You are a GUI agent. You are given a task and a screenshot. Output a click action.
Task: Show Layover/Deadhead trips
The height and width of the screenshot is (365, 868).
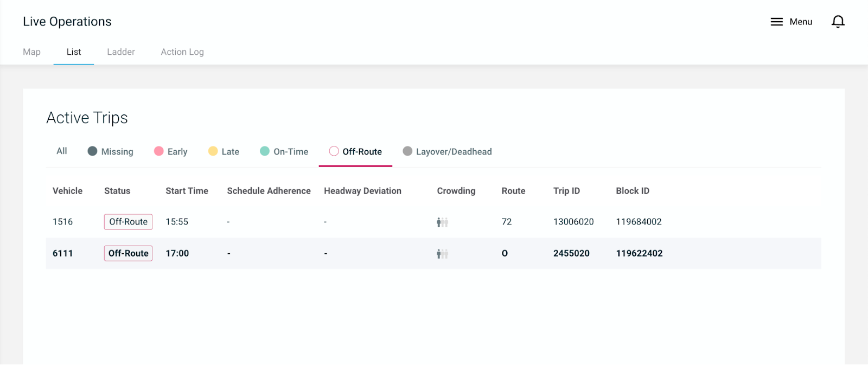coord(447,152)
